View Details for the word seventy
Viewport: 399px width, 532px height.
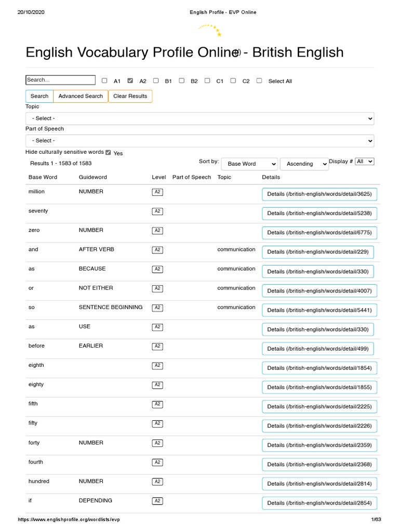point(319,214)
